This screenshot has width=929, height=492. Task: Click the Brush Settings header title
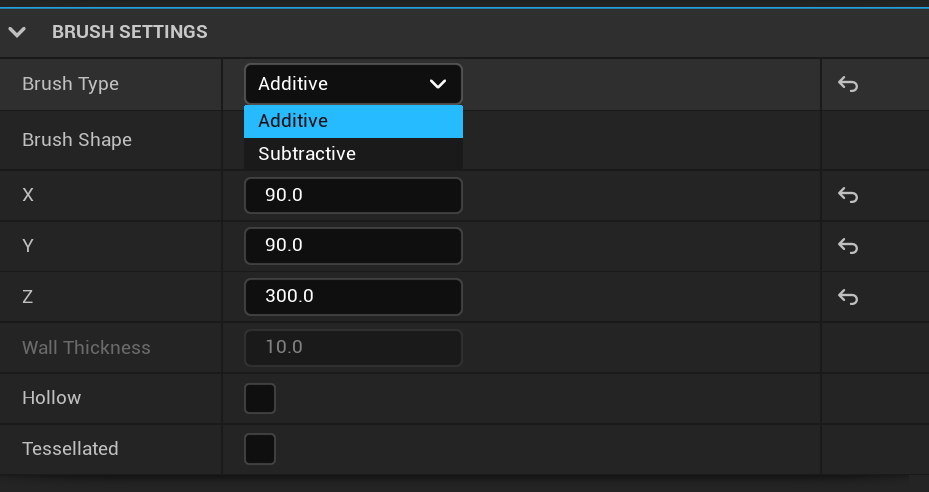point(130,32)
